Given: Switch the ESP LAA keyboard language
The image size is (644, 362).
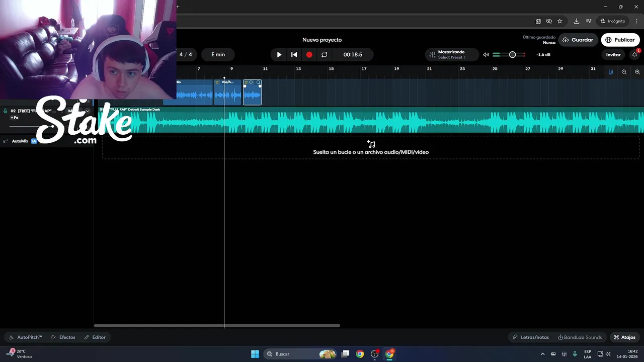Looking at the screenshot, I should (x=588, y=354).
